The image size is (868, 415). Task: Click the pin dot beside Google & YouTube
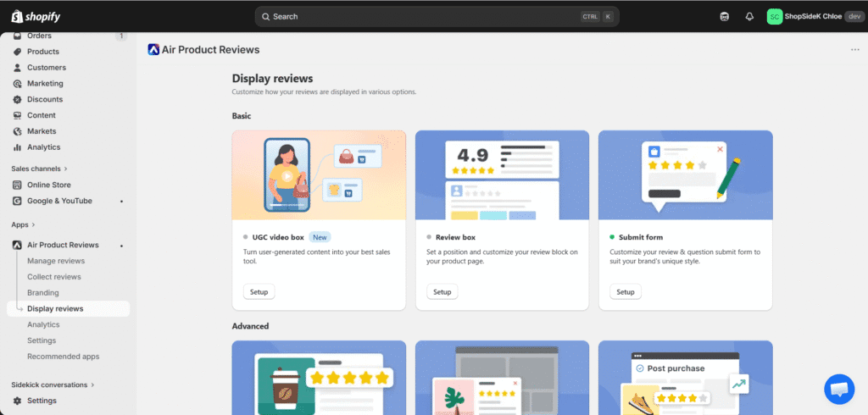coord(121,202)
